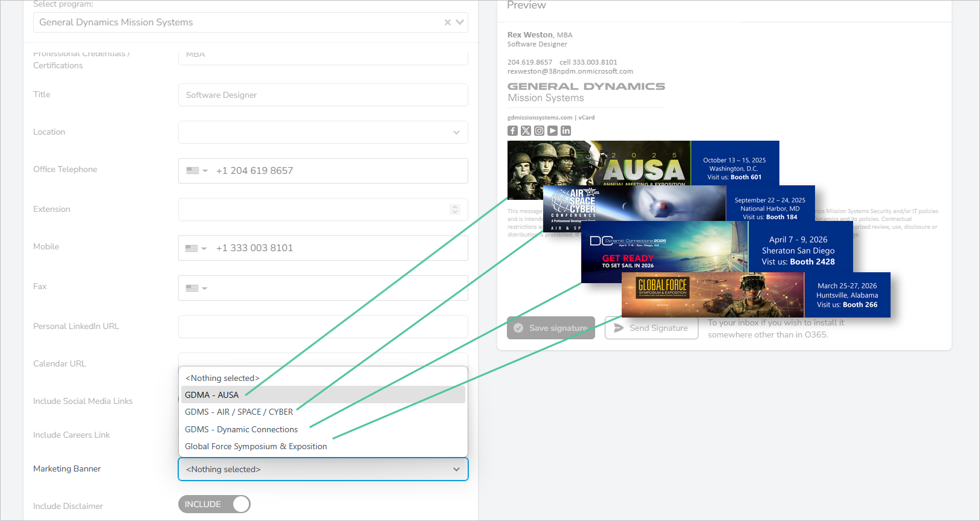This screenshot has height=521, width=980.
Task: Pick Global Force Symposium & Exposition option
Action: pos(256,446)
